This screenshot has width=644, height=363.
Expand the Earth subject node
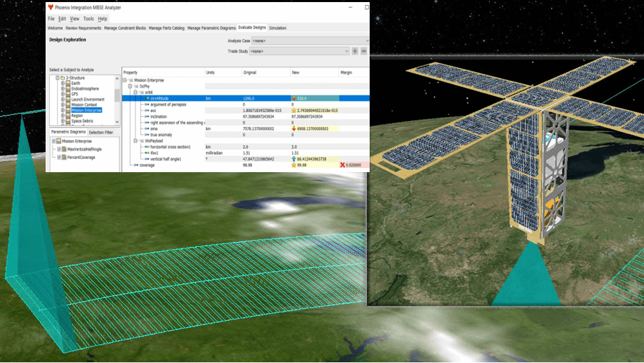pyautogui.click(x=63, y=83)
